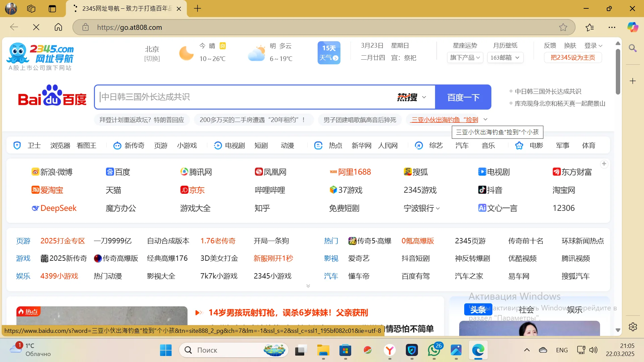Open the favorites list icon

[x=589, y=27]
